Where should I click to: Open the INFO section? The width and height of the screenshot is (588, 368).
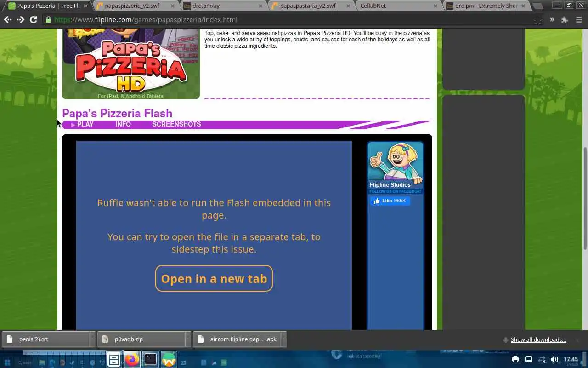[123, 124]
